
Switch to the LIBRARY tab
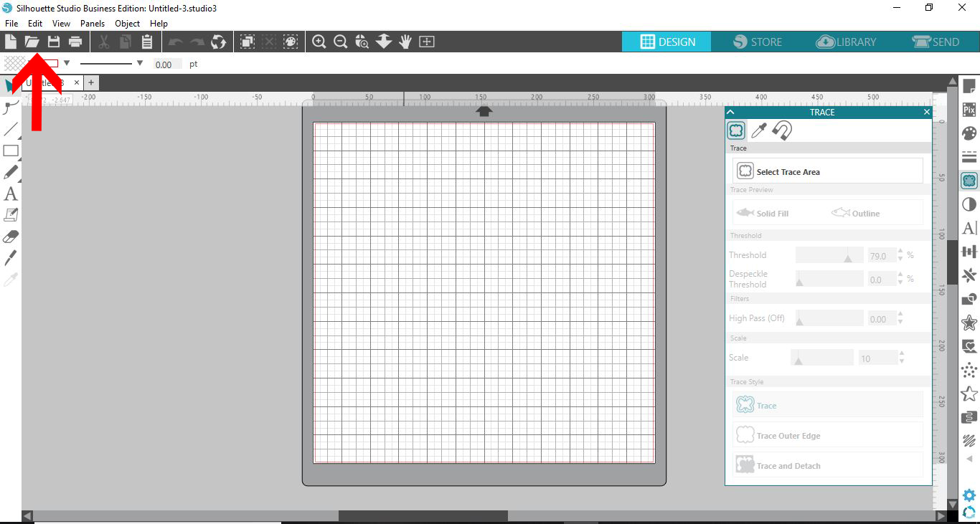(x=847, y=42)
